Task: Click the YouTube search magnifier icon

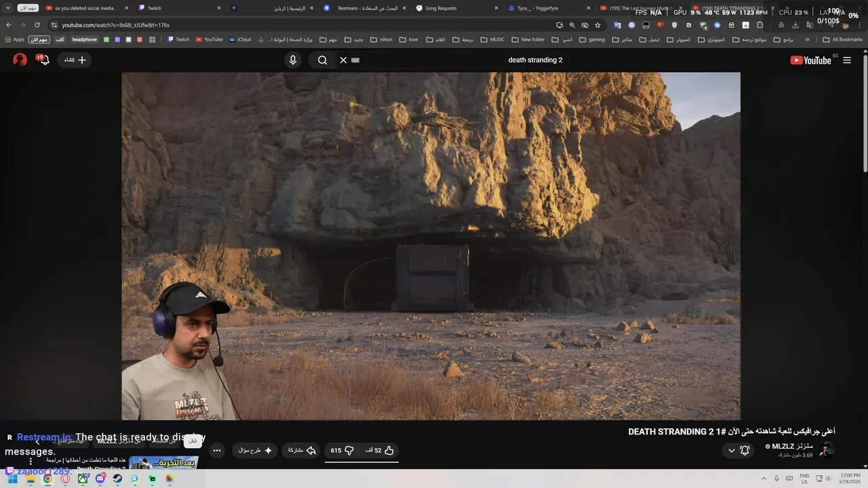Action: 323,60
